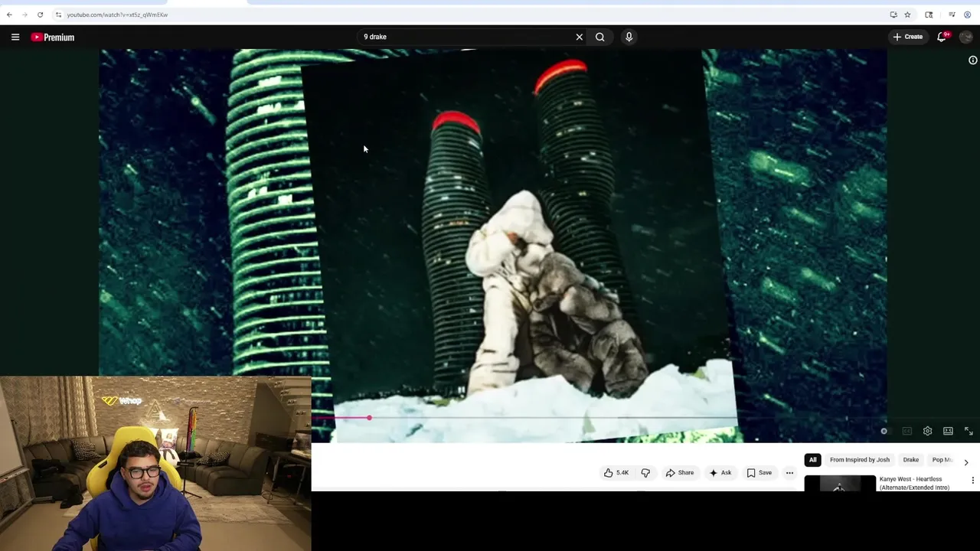The width and height of the screenshot is (980, 551).
Task: Open Kanye West Heartless video thumbnail
Action: pyautogui.click(x=840, y=483)
